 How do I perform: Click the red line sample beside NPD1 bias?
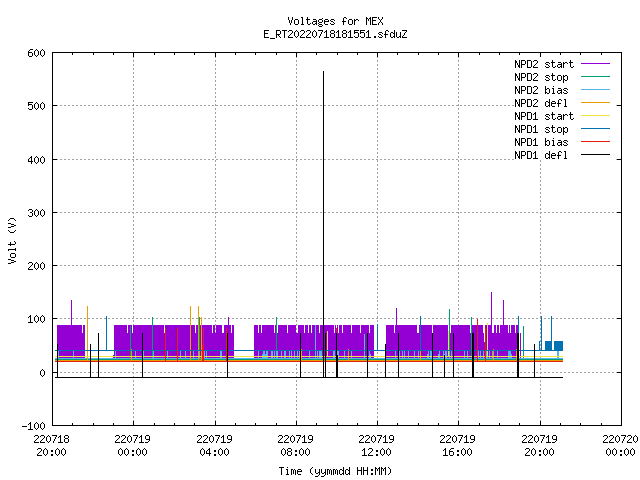tap(596, 142)
